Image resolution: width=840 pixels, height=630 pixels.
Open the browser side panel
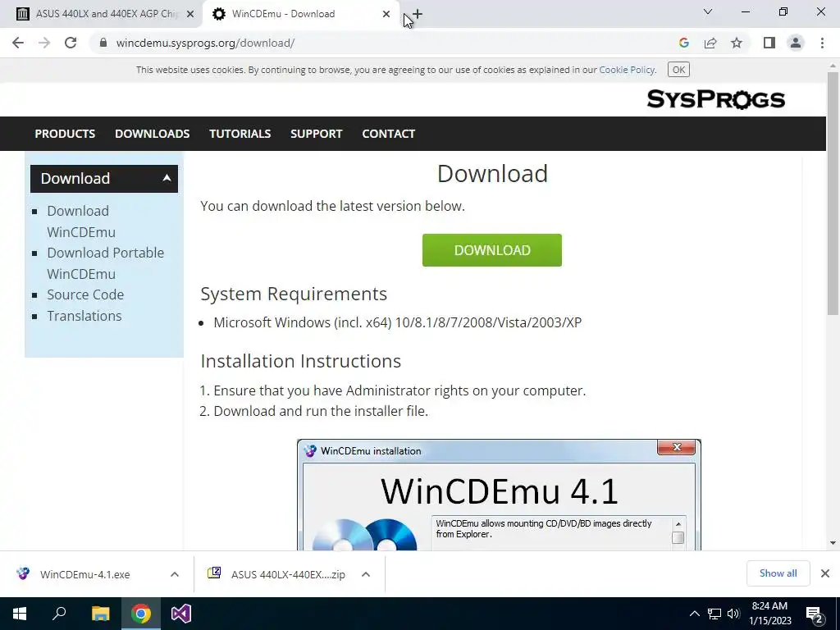(769, 43)
